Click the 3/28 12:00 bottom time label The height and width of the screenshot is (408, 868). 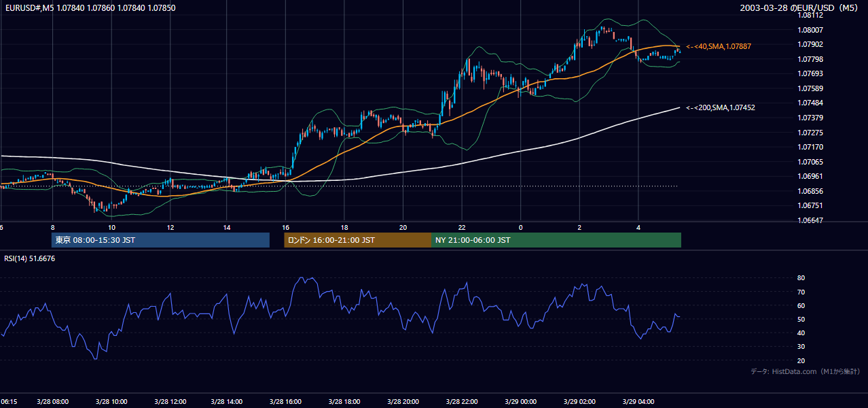coord(168,402)
